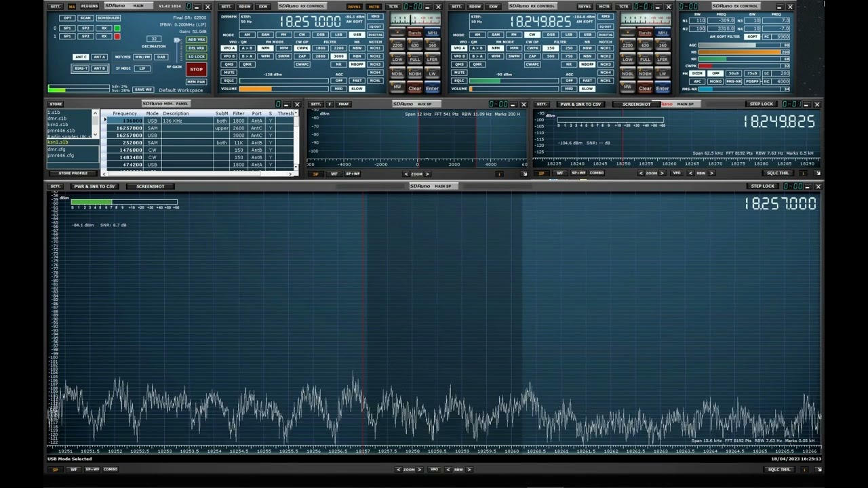This screenshot has width=868, height=488.
Task: Click the right scroll arrow under memory table
Action: click(x=290, y=174)
